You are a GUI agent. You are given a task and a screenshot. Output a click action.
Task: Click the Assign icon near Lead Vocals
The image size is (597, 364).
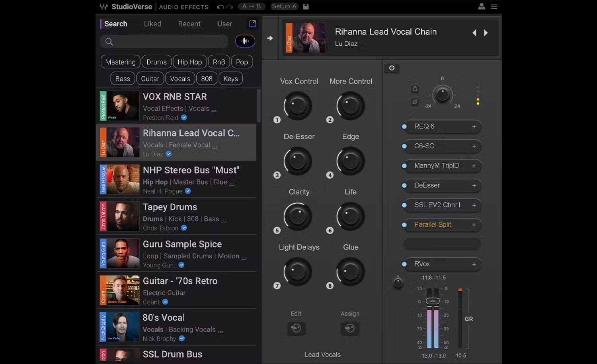click(350, 328)
